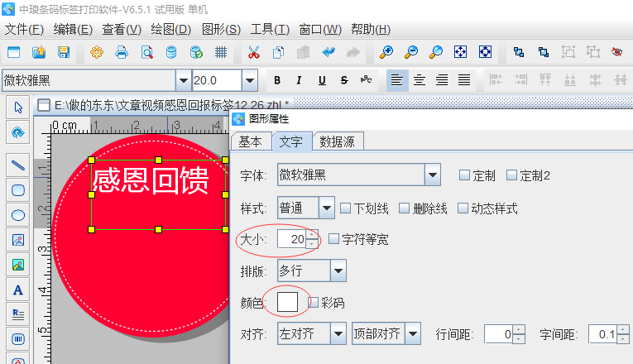Increase 大小 size with up stepper
Image resolution: width=633 pixels, height=364 pixels.
click(x=312, y=234)
